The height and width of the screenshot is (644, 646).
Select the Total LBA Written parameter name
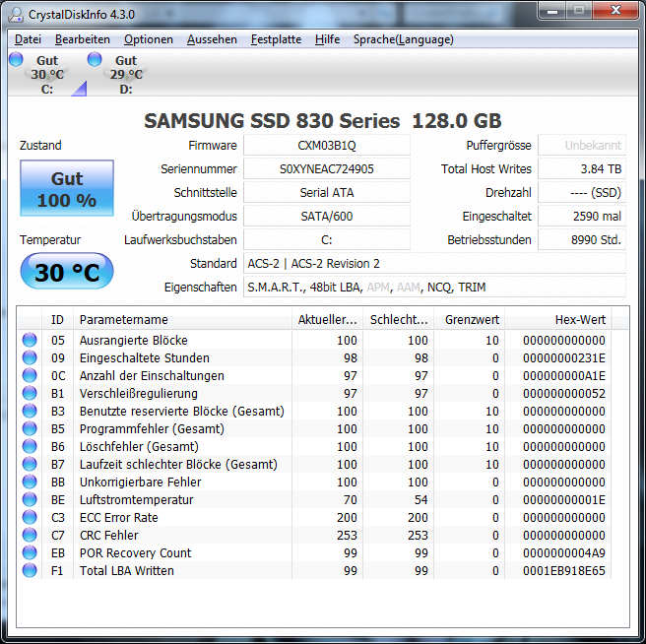[x=126, y=570]
